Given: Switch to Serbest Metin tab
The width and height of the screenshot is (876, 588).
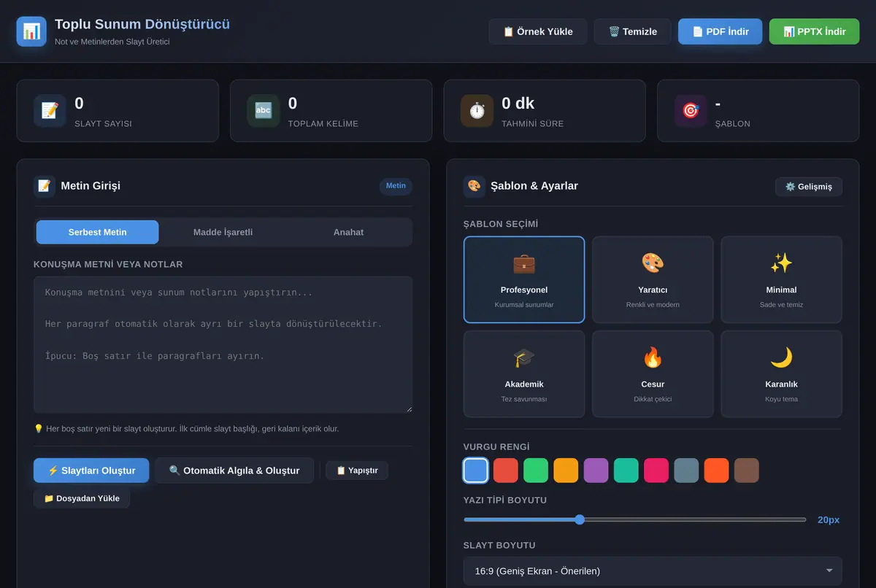Looking at the screenshot, I should (x=98, y=232).
